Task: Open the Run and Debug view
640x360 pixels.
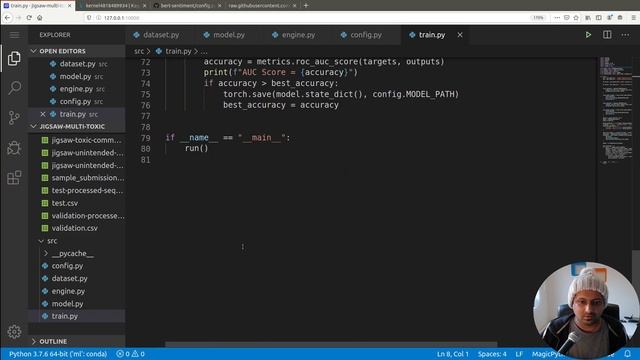Action: click(14, 148)
